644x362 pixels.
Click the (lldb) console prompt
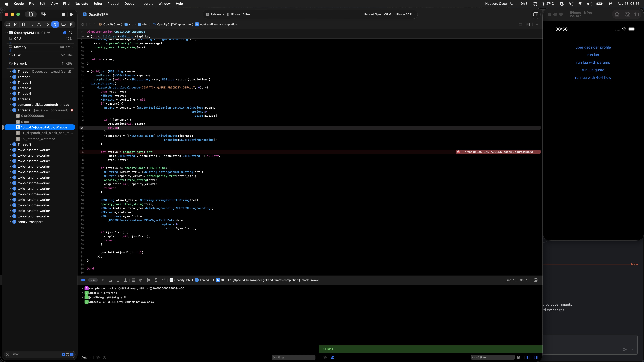(x=328, y=349)
